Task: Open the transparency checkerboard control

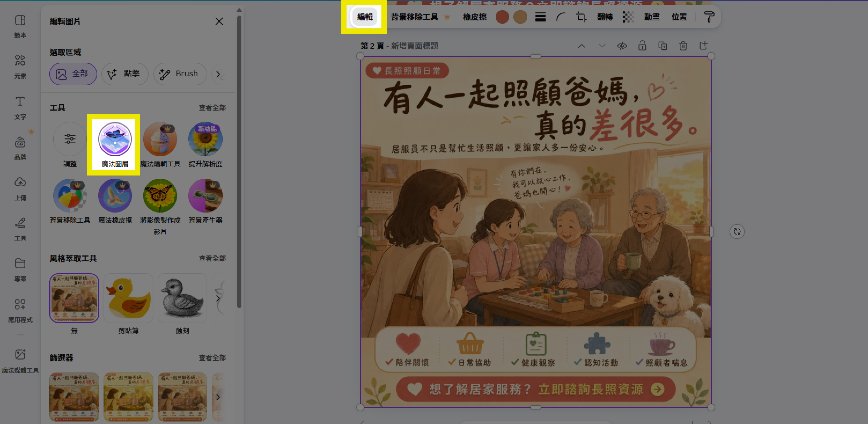Action: (x=628, y=17)
